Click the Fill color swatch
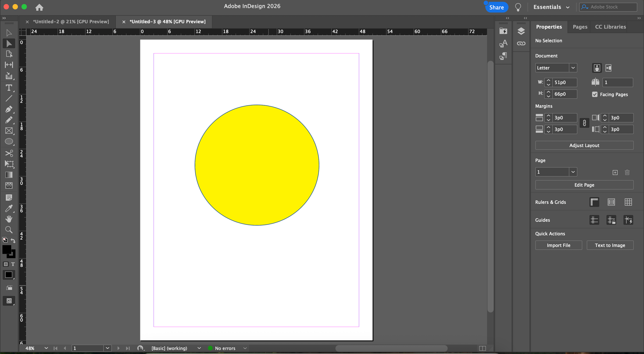 coord(6,249)
